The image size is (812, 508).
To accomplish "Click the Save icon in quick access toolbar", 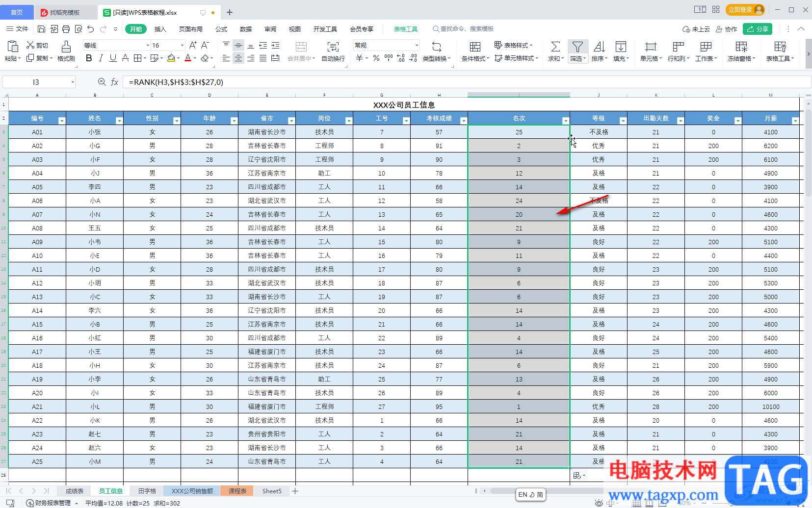I will 42,29.
